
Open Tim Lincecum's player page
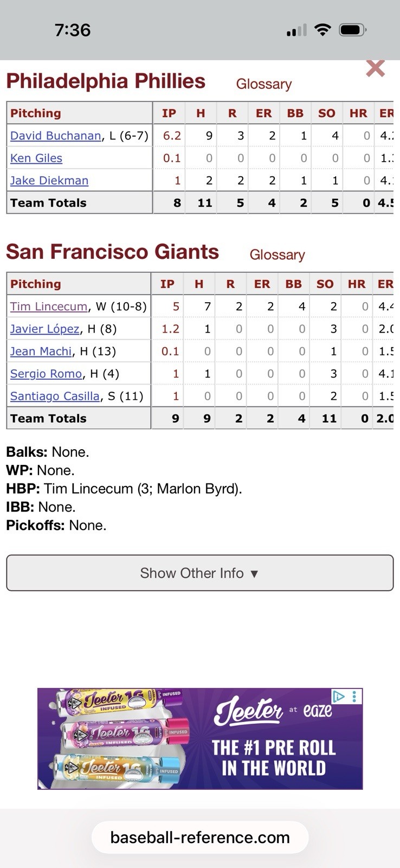49,307
